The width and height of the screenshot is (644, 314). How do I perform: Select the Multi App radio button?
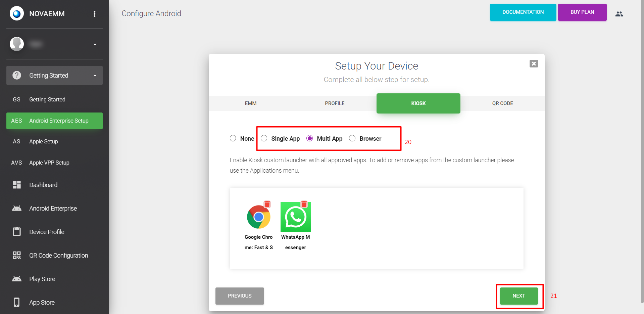(x=310, y=138)
